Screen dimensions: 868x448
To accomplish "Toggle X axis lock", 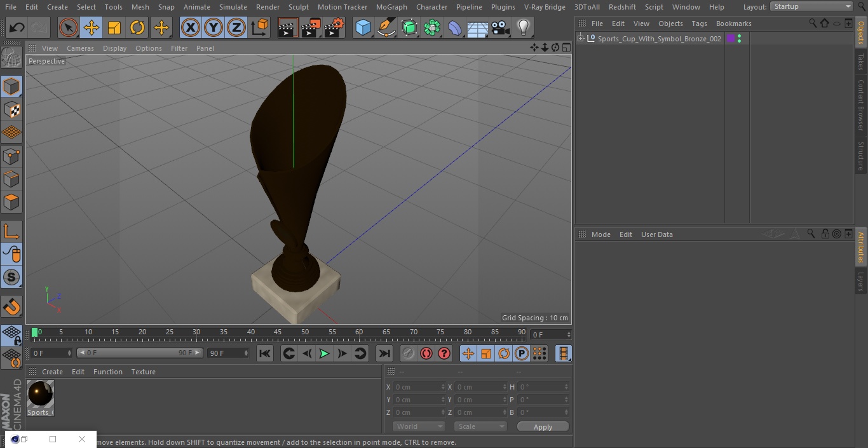I will [190, 27].
